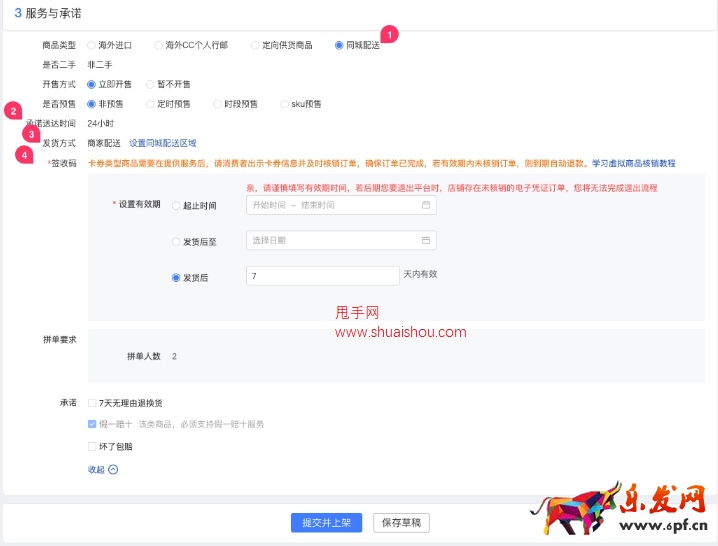Open 学习虚拟商品核销教程 link
This screenshot has height=546, width=718.
click(634, 163)
